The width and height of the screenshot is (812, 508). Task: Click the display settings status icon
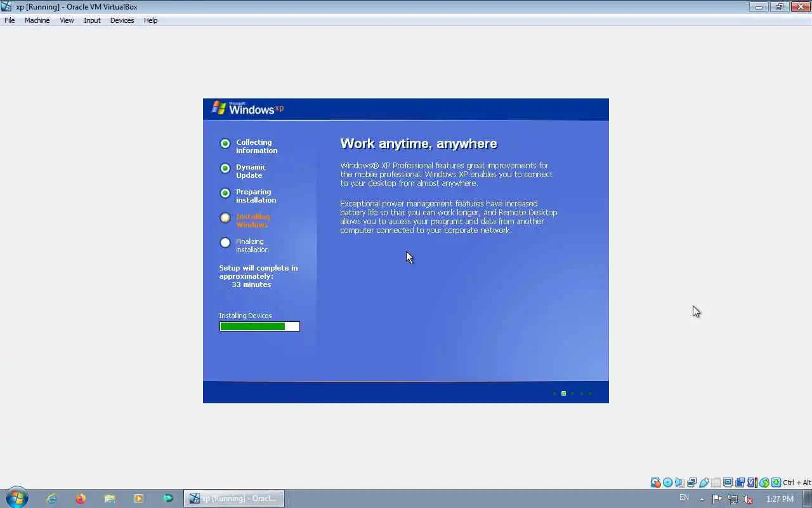[728, 483]
